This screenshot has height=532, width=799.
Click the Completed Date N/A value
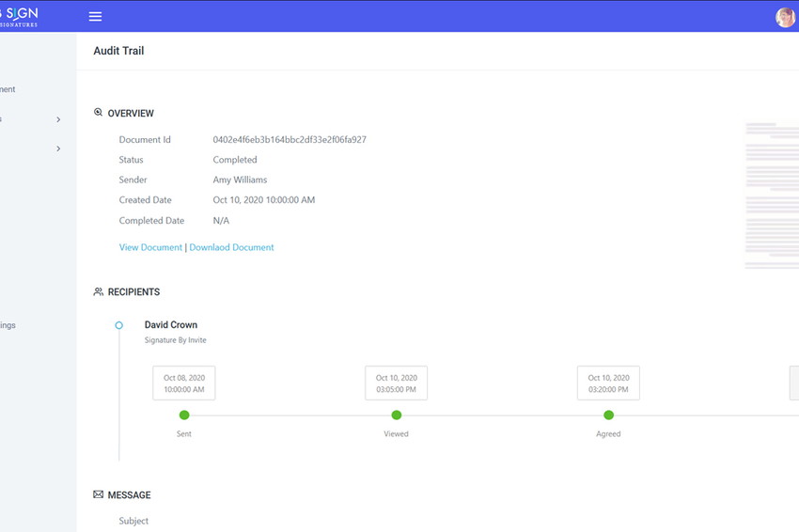click(221, 221)
